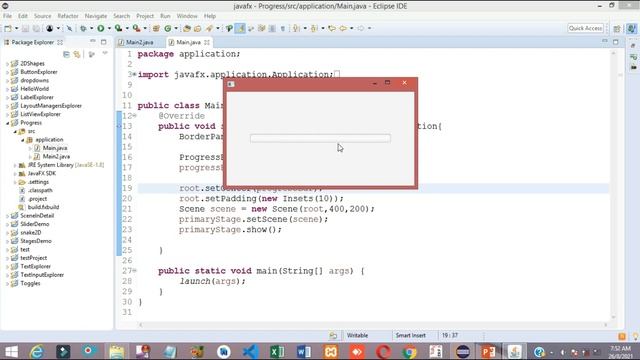This screenshot has height=360, width=640.
Task: Expand the ButtonExplorer project
Action: (7, 72)
